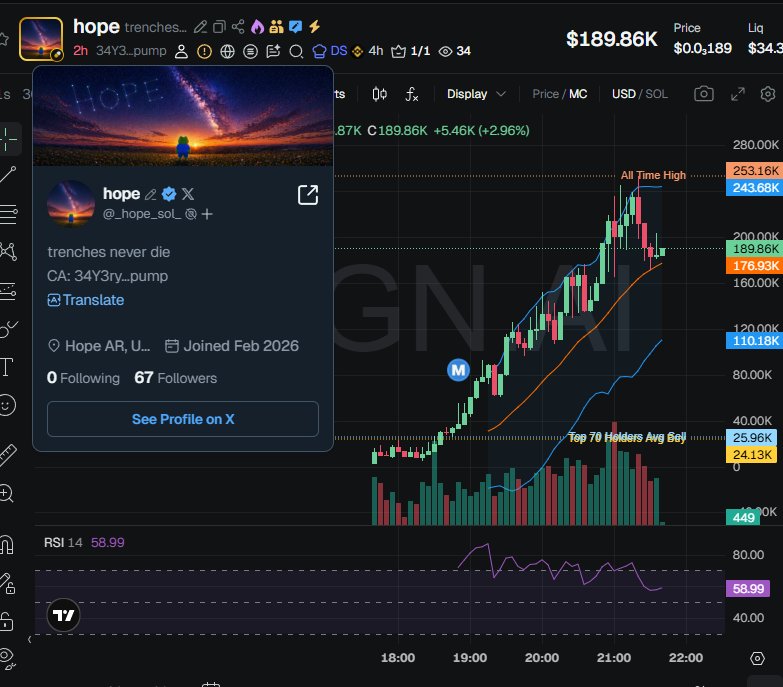Click the M marker on chart
The width and height of the screenshot is (783, 687).
pos(458,370)
